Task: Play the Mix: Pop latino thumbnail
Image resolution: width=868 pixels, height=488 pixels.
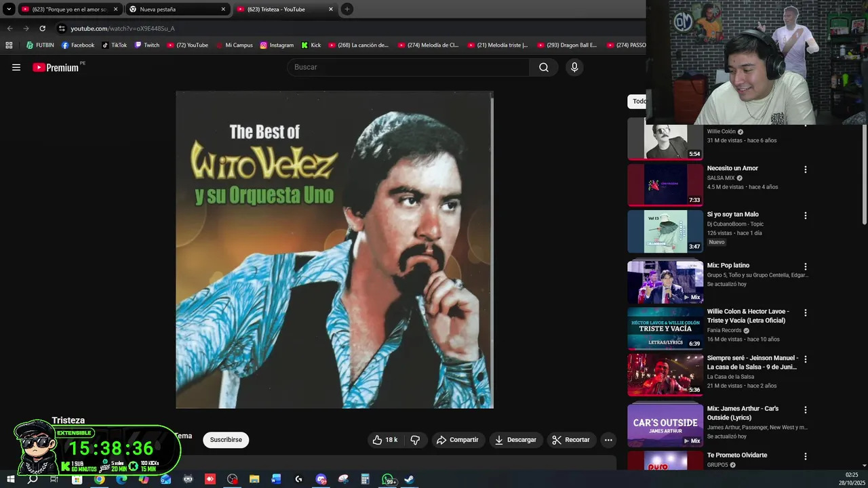Action: 665,282
